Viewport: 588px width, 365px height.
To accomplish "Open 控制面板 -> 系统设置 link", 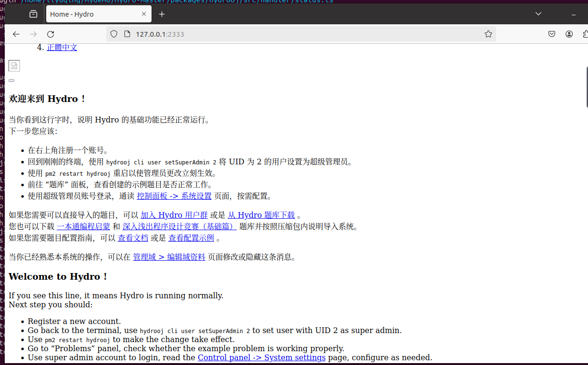I will 174,196.
